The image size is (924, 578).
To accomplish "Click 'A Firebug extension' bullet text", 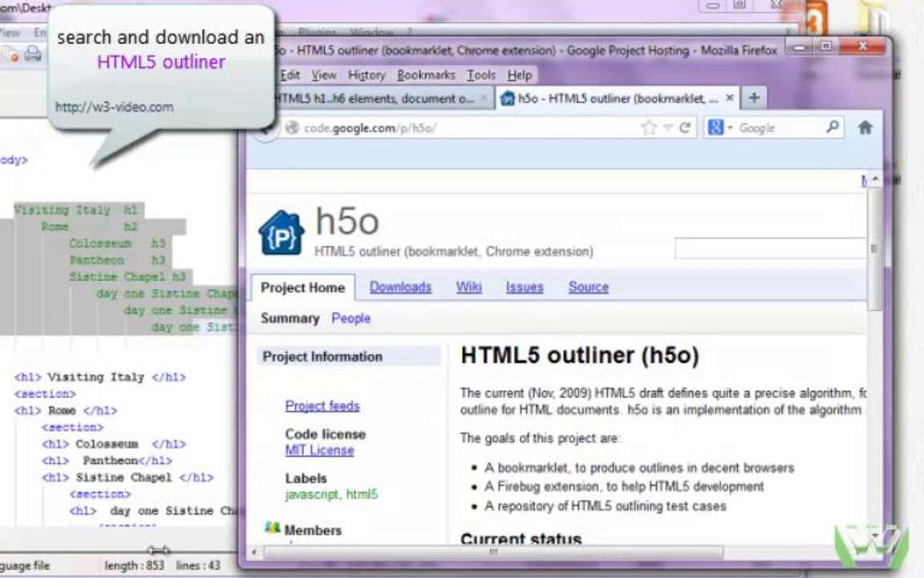I will click(624, 486).
